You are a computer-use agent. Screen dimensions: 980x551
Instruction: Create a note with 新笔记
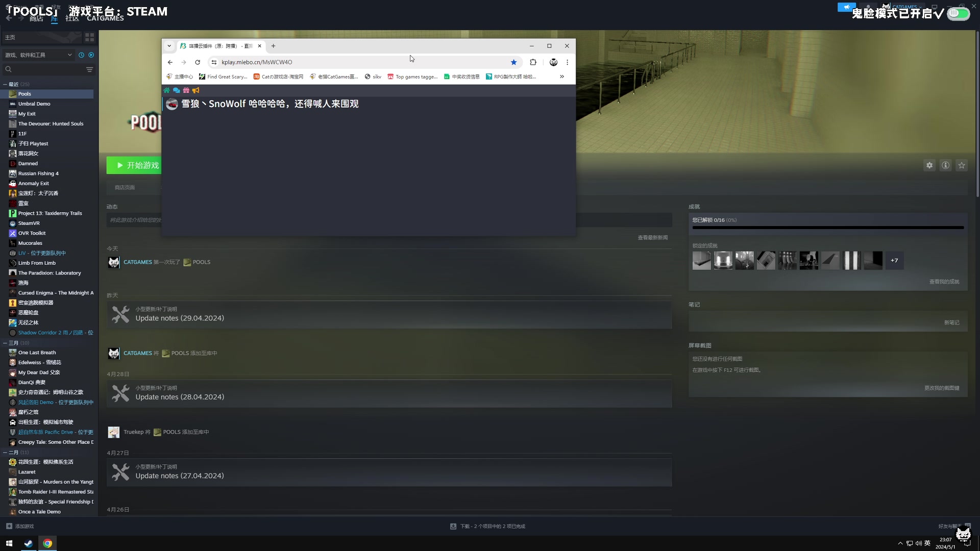(x=951, y=322)
